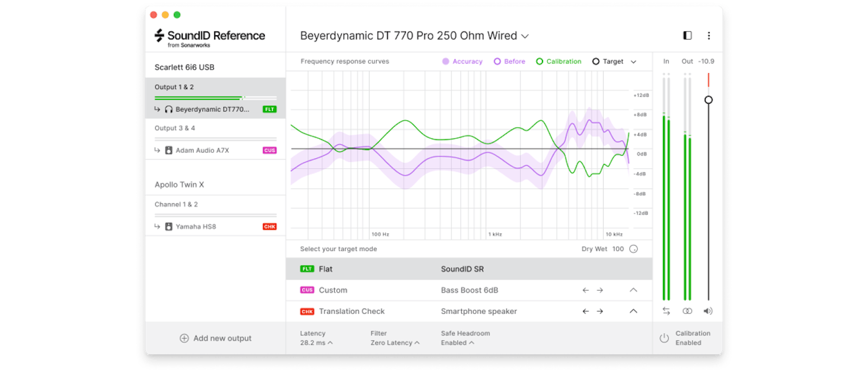Select the Yamaha HS8 output
This screenshot has width=868, height=372.
coord(196,227)
